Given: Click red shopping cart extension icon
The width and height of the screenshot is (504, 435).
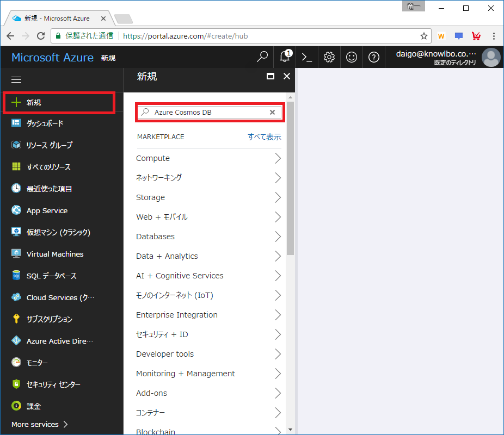Looking at the screenshot, I should coord(476,36).
